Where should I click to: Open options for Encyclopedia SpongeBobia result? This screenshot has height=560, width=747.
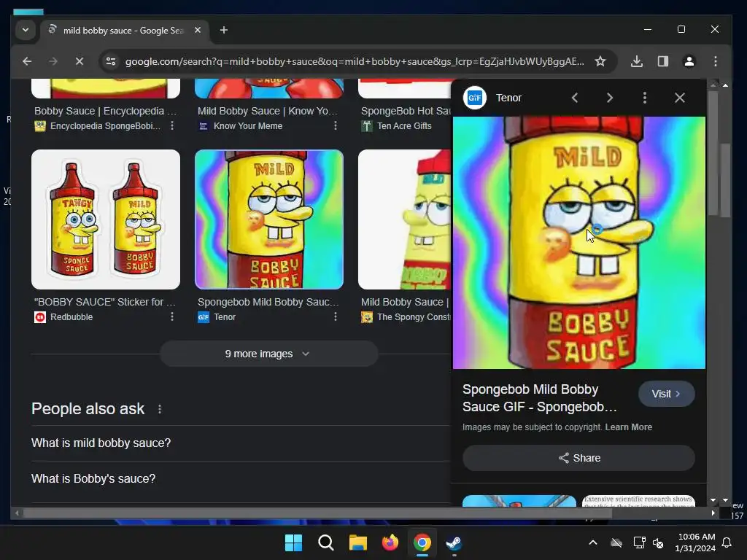point(172,125)
